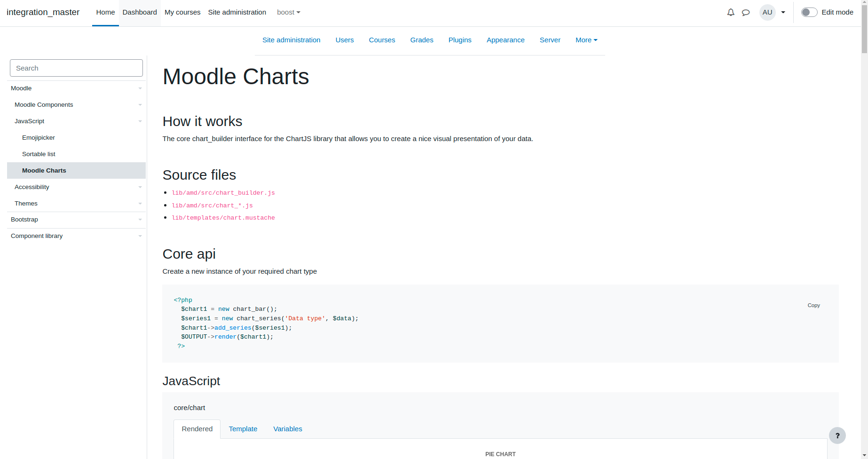Open the More dropdown in admin navigation
868x459 pixels.
[586, 40]
